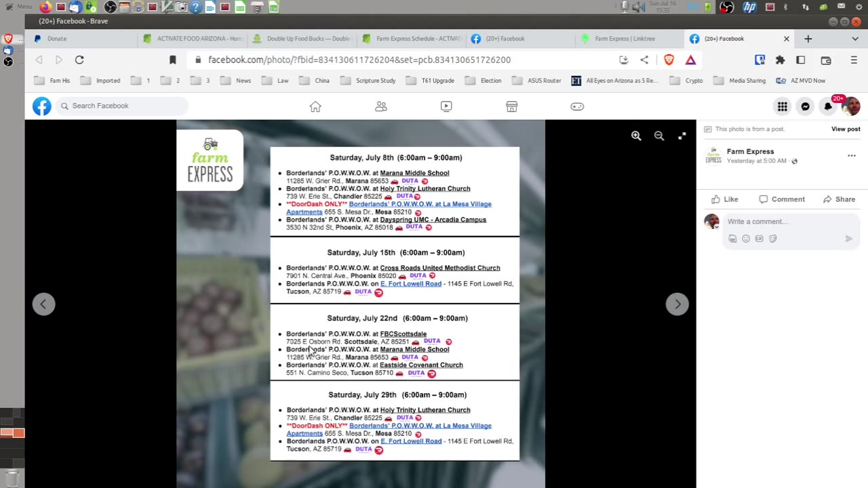The height and width of the screenshot is (488, 868).
Task: Toggle the Brave sidebar panel
Action: tap(801, 60)
